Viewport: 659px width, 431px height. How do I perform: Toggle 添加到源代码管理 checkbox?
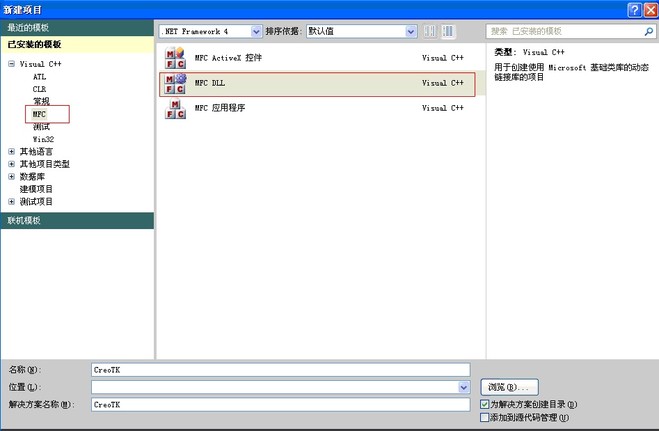click(x=485, y=417)
